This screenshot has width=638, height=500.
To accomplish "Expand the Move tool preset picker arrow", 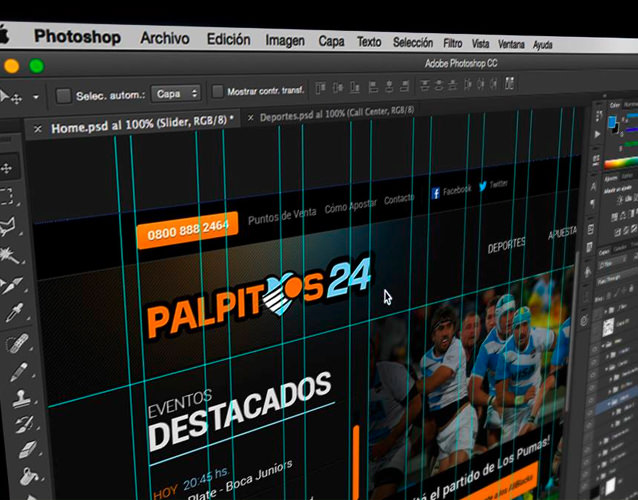I will 36,97.
